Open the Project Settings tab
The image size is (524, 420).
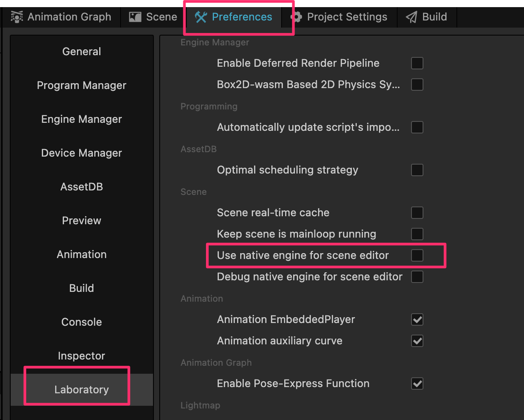click(x=339, y=17)
